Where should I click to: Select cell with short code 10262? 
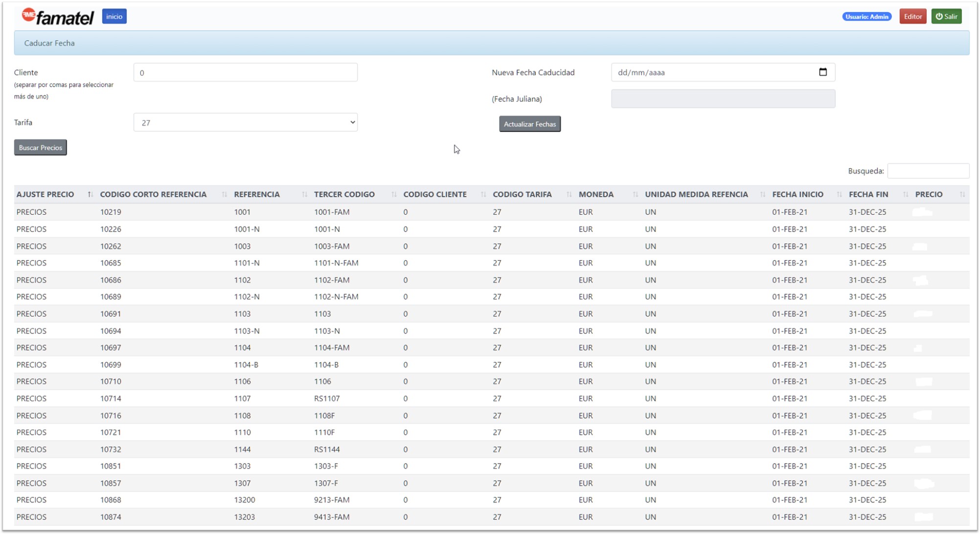pos(111,246)
